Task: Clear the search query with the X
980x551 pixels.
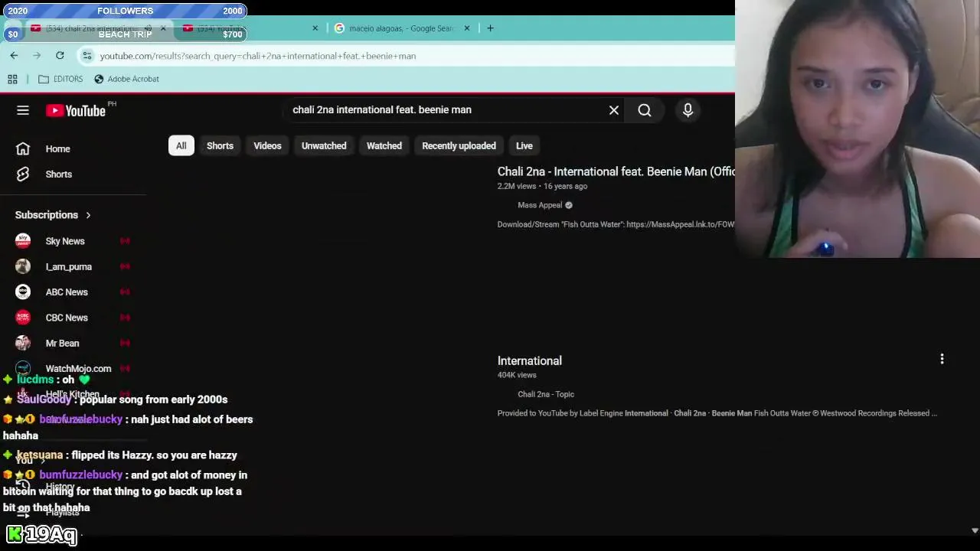Action: (x=614, y=110)
